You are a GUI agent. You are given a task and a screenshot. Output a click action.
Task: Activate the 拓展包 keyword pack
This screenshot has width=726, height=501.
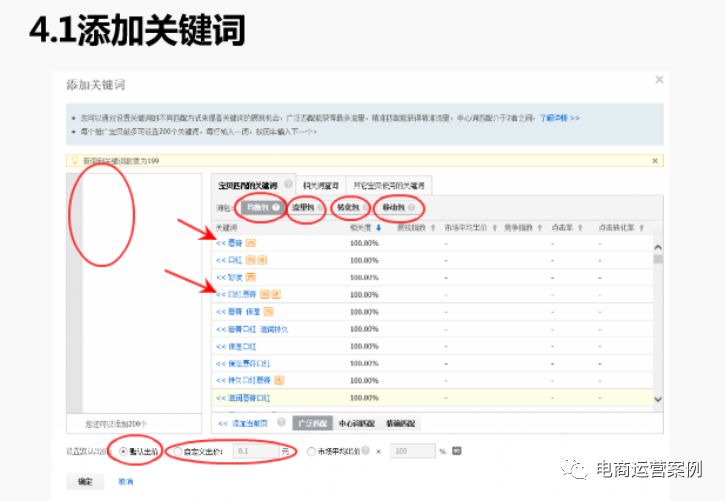262,207
